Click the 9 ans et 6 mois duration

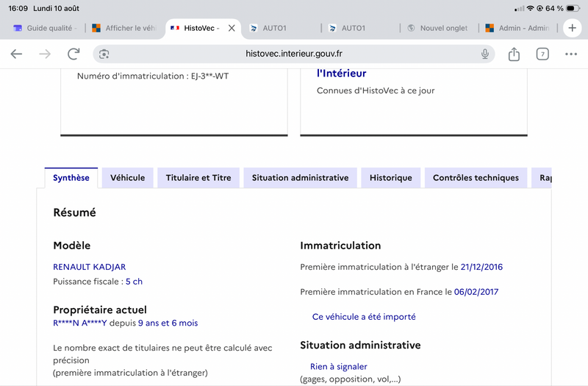coord(168,323)
